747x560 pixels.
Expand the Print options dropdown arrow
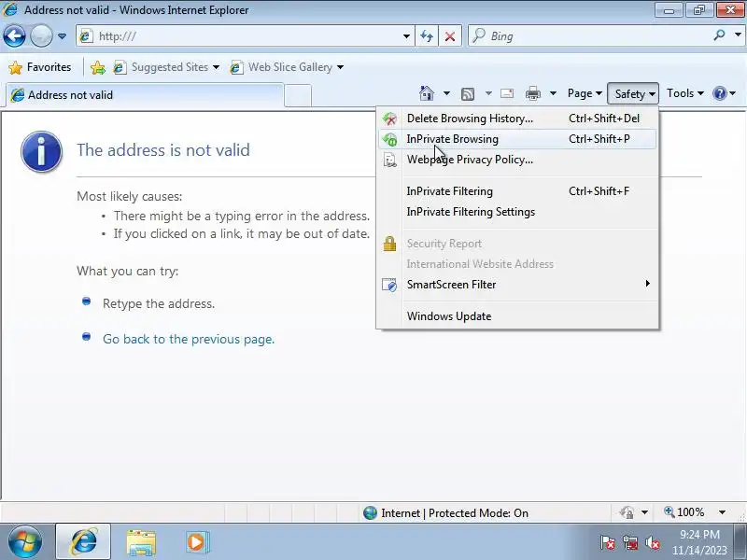(x=553, y=93)
